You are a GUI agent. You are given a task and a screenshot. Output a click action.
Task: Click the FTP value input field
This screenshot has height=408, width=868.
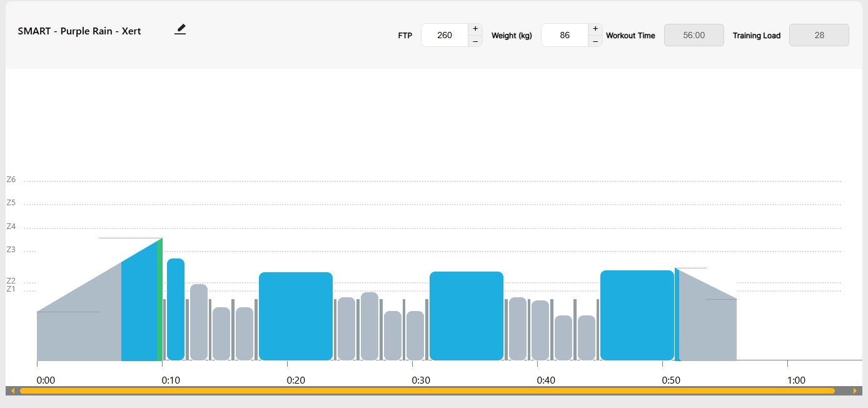click(445, 35)
